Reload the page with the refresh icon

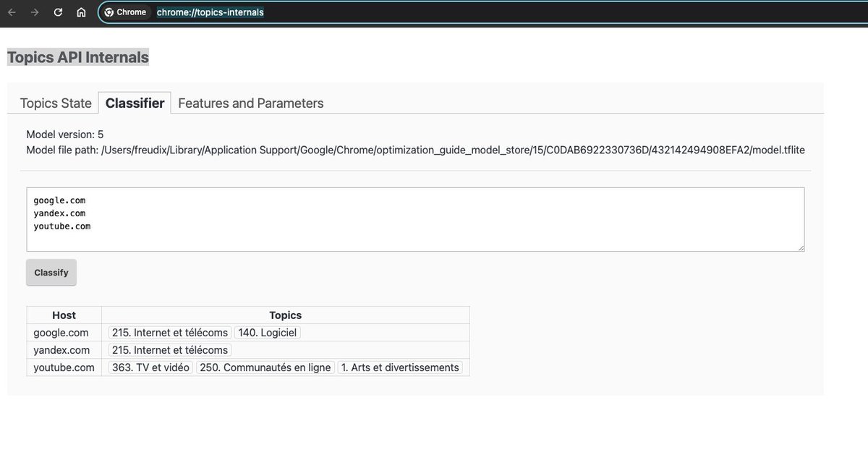point(58,12)
